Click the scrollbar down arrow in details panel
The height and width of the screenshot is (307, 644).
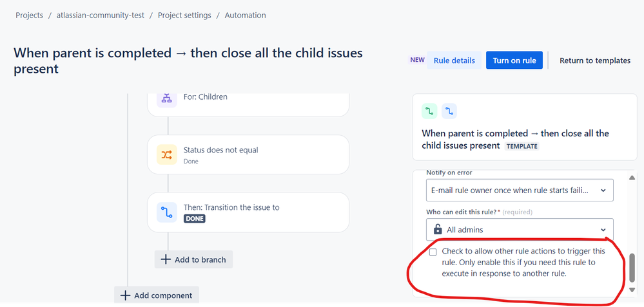[x=632, y=290]
